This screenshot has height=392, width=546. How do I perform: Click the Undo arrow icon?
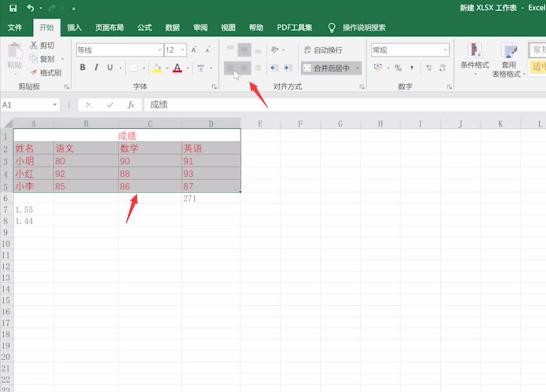tap(30, 8)
